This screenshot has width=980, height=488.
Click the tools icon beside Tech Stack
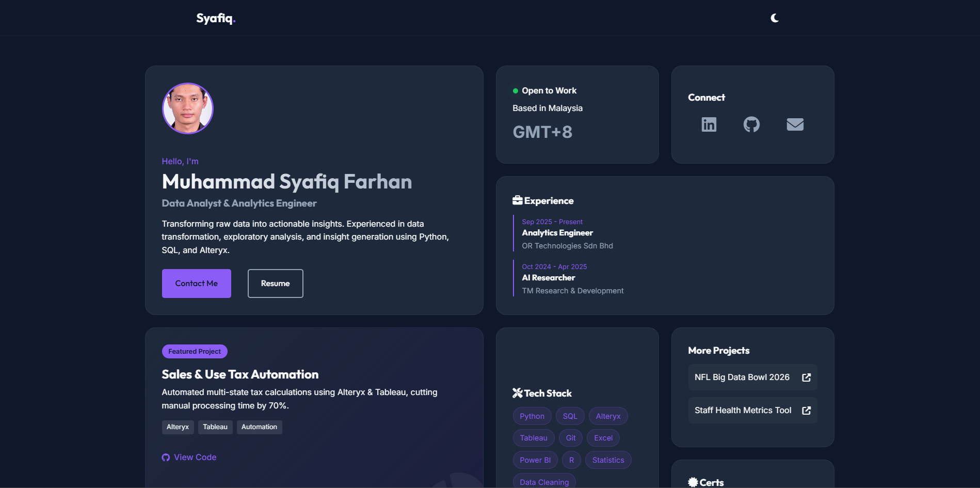coord(518,393)
